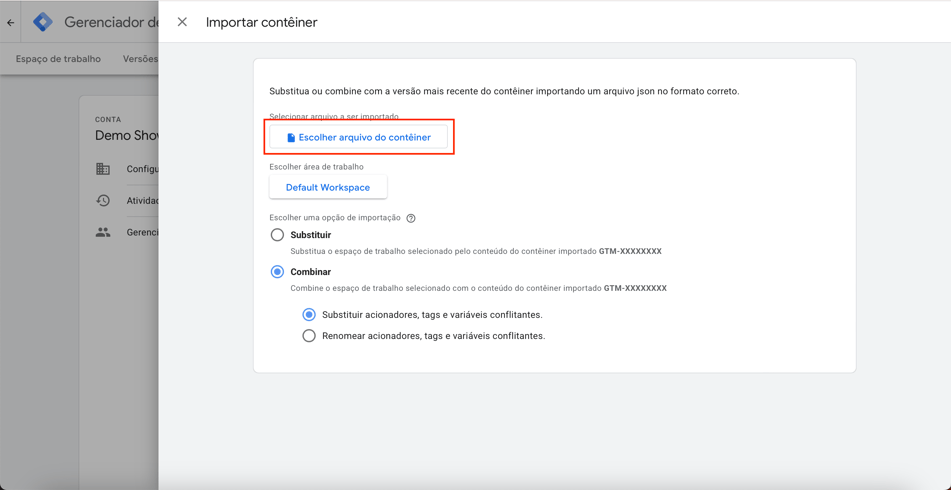951x490 pixels.
Task: Select the Combinar import option
Action: tap(277, 272)
